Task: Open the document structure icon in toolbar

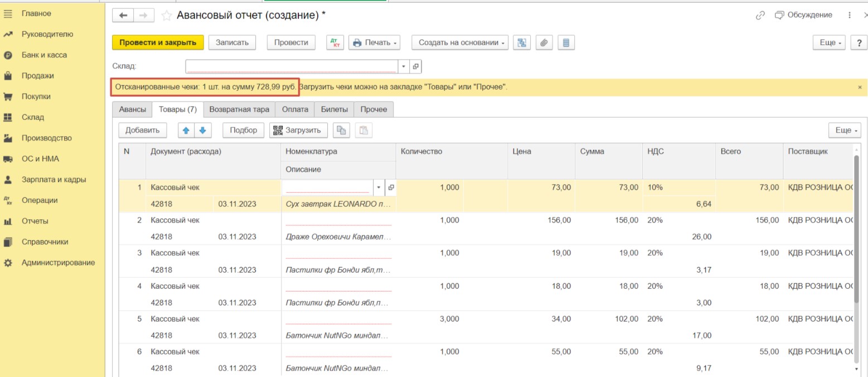Action: [522, 42]
